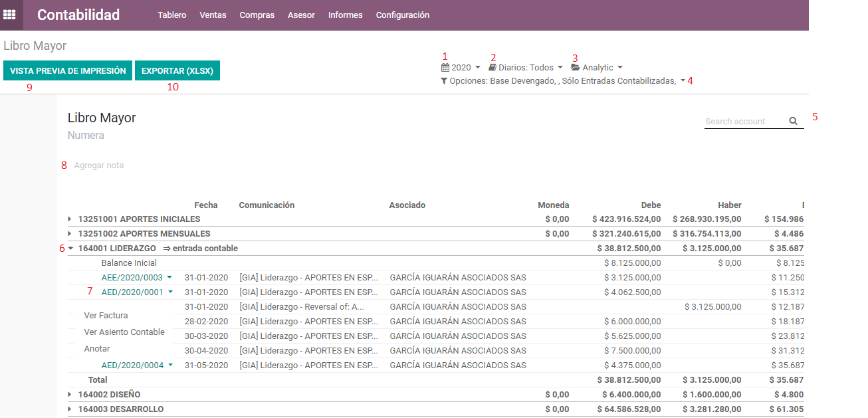Open the apps grid menu icon

pos(9,15)
